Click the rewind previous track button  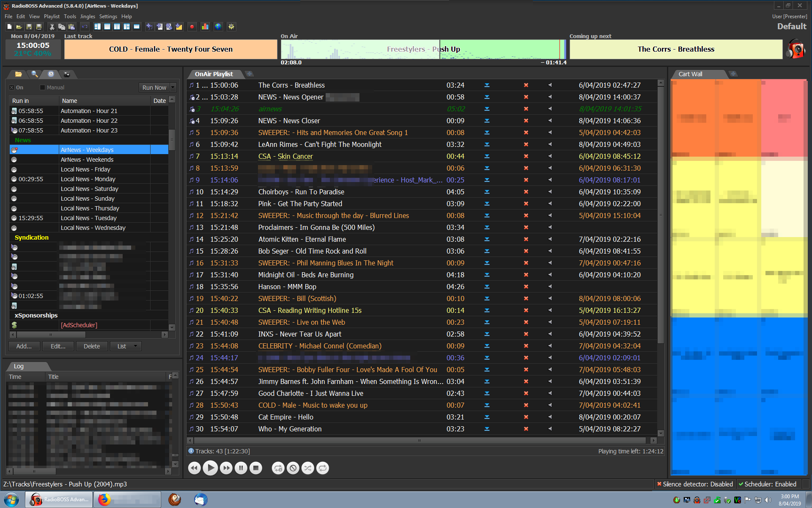point(194,468)
